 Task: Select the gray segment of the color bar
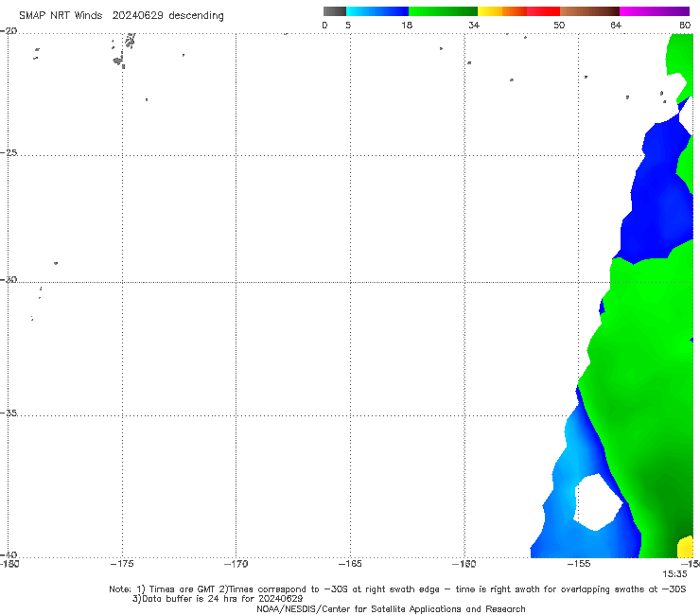click(335, 11)
